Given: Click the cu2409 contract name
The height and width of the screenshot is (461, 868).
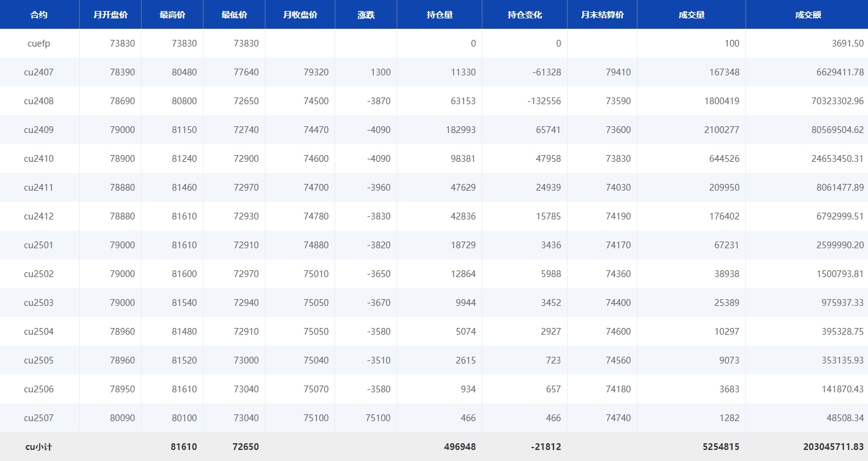Looking at the screenshot, I should [x=39, y=129].
